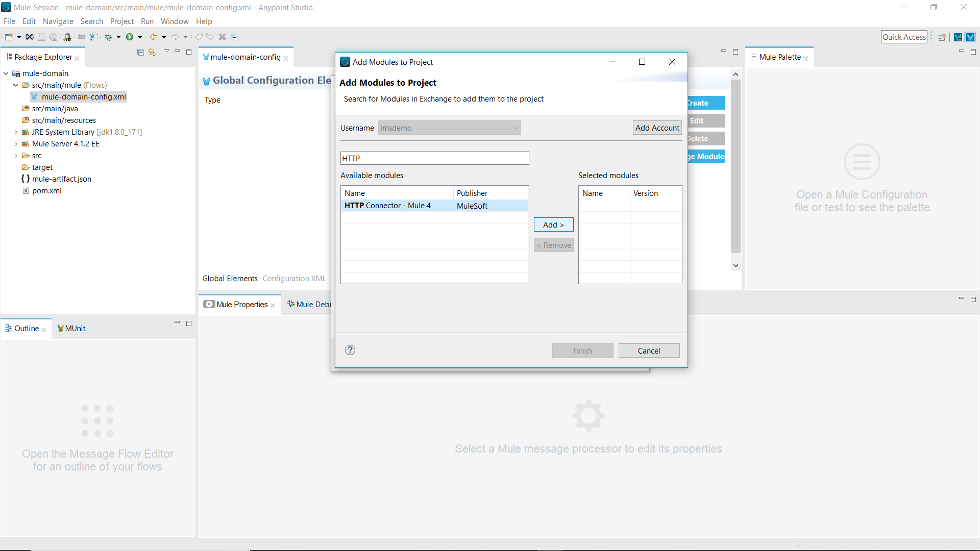The width and height of the screenshot is (980, 551).
Task: Collapse the mule-domain project tree node
Action: pos(6,73)
